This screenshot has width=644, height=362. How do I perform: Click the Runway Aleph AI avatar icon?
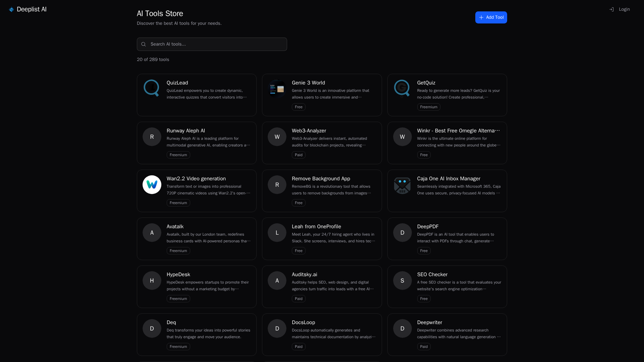click(x=152, y=137)
